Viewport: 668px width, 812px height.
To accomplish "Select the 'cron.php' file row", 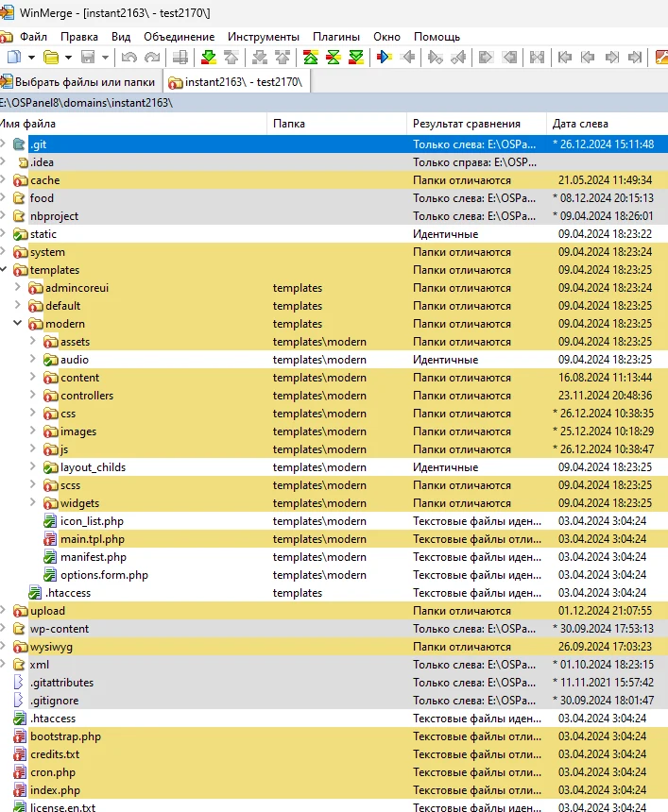I will [x=334, y=772].
